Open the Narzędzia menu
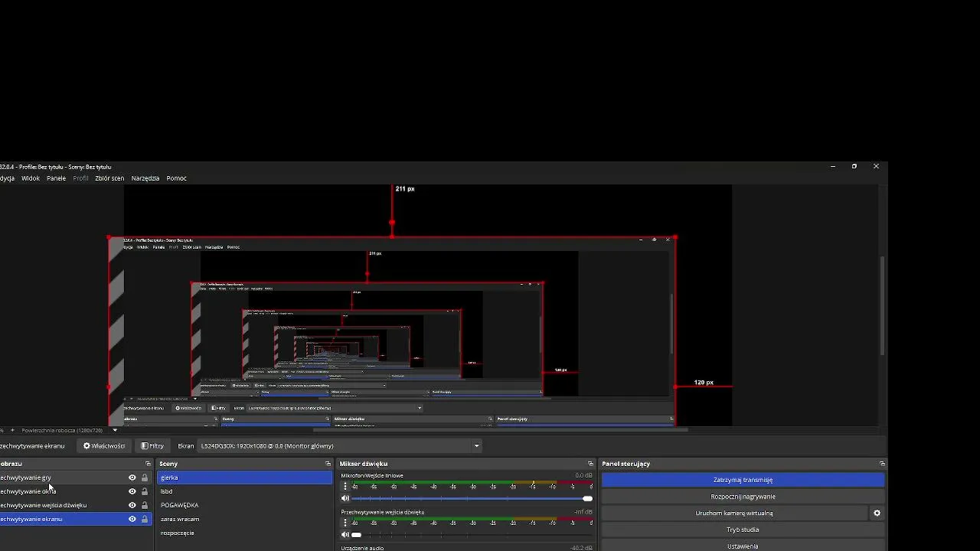 [145, 178]
